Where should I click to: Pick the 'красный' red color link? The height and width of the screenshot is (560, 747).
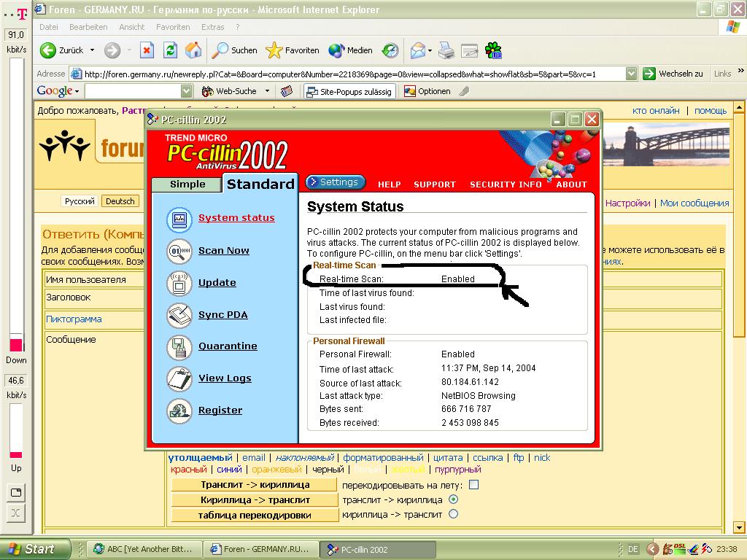tap(188, 470)
